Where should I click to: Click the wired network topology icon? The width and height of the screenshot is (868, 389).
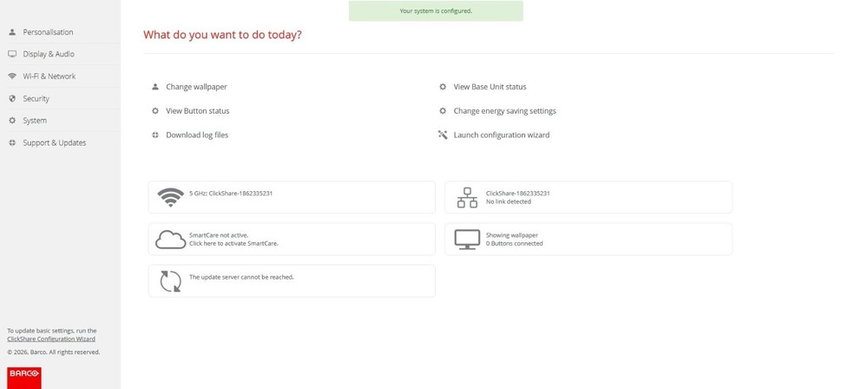(467, 197)
